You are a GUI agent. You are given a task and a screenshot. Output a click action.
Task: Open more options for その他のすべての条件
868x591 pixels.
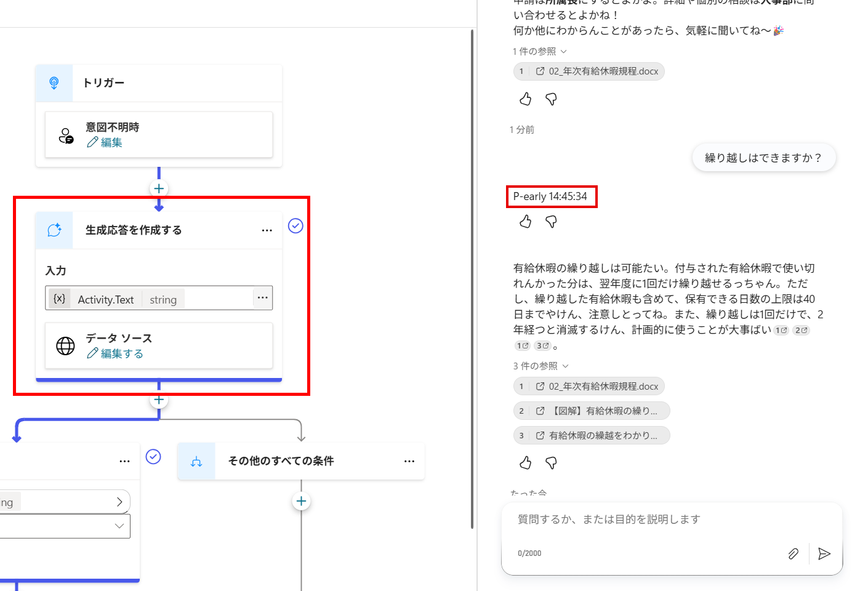pos(409,461)
